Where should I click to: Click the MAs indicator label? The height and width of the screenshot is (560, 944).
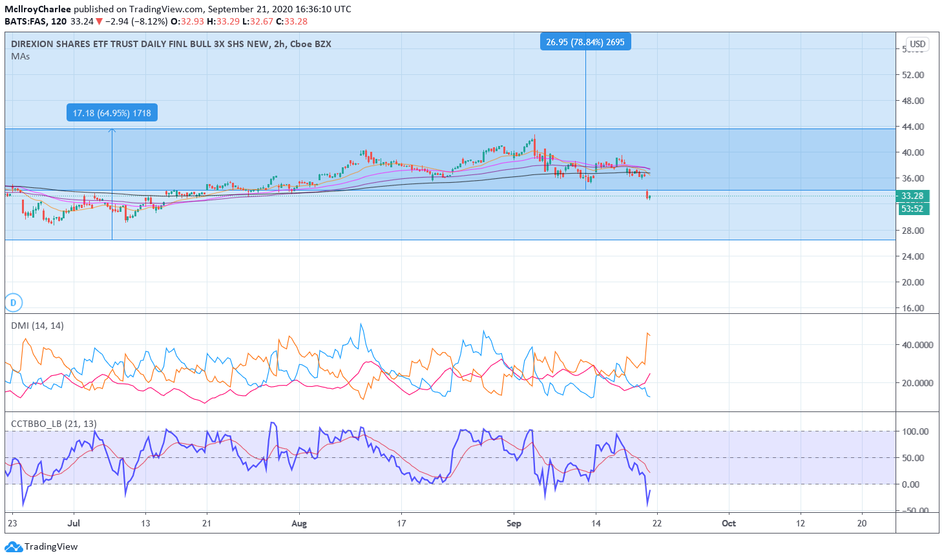click(20, 56)
